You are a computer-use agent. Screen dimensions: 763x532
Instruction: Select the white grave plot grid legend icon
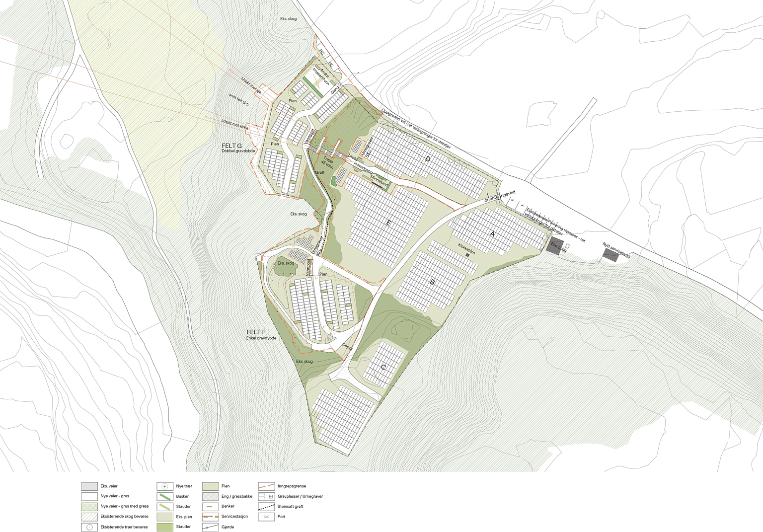[266, 496]
